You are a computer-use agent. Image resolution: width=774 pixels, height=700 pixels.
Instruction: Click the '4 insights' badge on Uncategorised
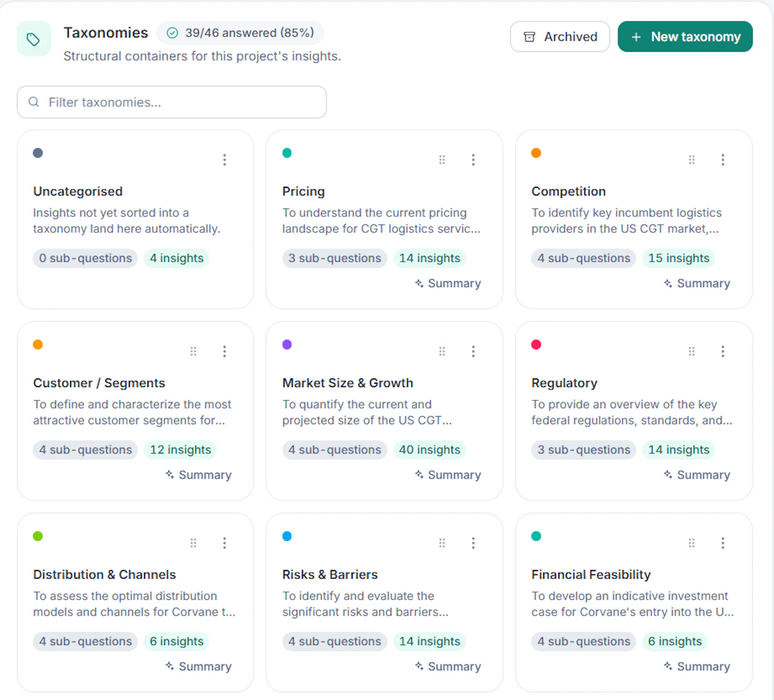tap(177, 258)
